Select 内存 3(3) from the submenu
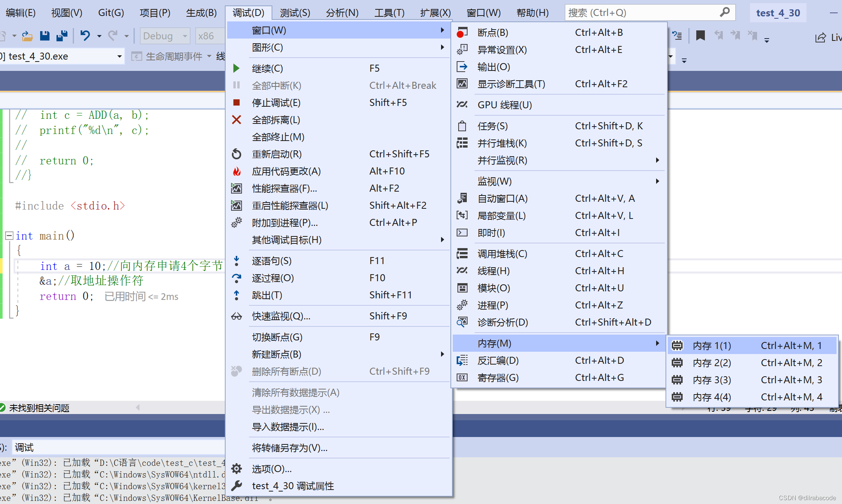The width and height of the screenshot is (842, 504). 752,380
